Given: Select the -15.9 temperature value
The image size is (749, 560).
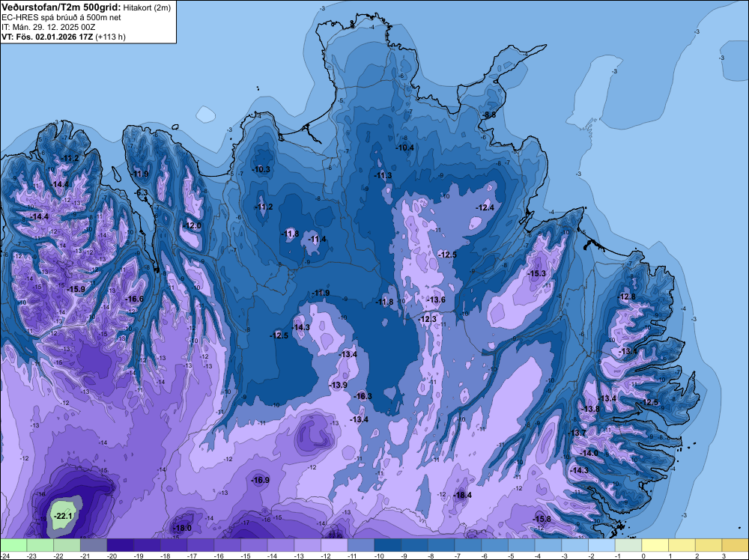Looking at the screenshot, I should point(76,289).
